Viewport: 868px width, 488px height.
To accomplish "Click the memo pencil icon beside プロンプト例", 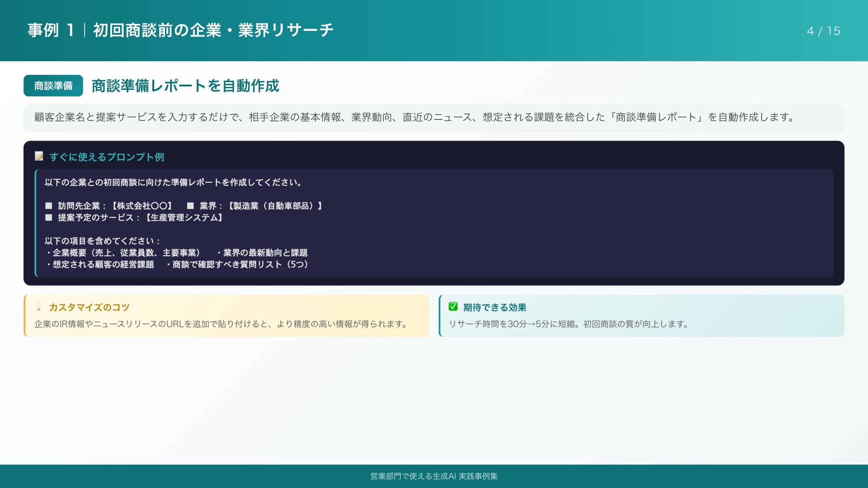I will pos(39,156).
